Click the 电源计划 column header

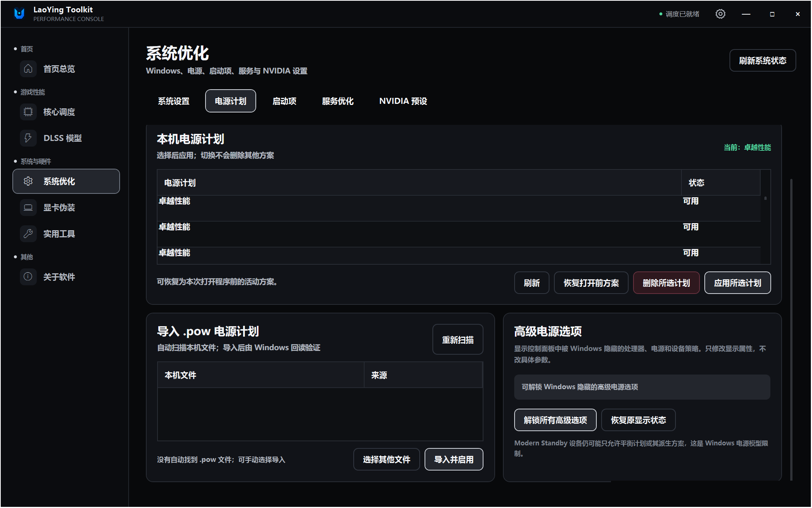click(419, 183)
